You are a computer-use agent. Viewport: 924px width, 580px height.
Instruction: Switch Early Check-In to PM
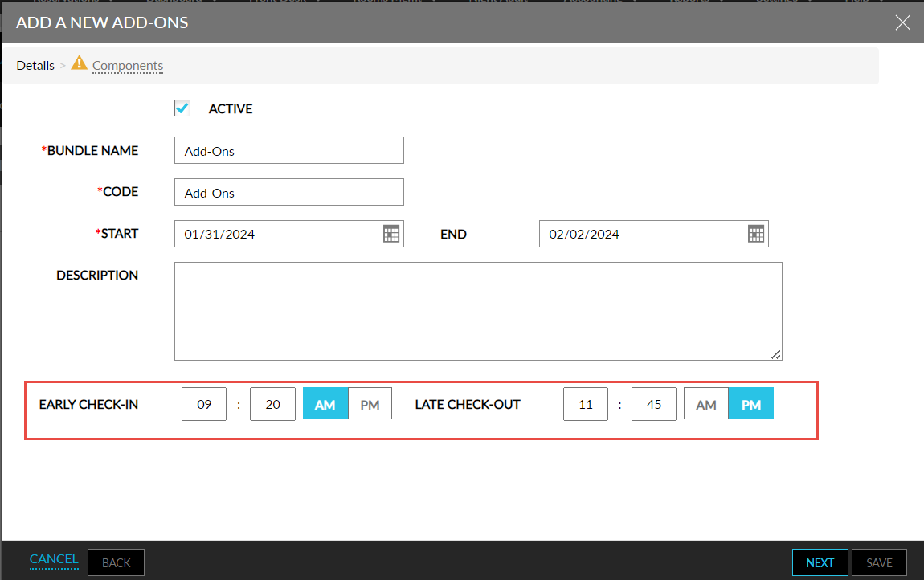coord(370,404)
